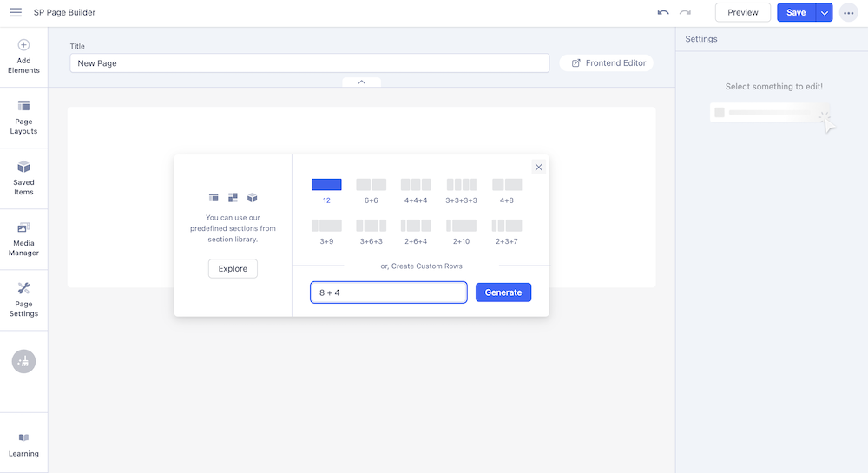
Task: Pick the 2+3+7 row layout
Action: pos(507,231)
